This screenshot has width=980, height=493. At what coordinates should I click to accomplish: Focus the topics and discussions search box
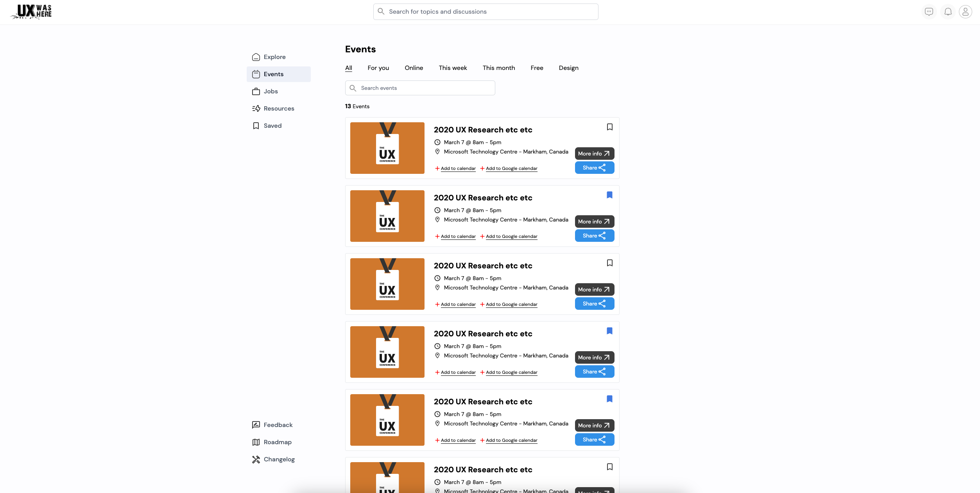coord(486,12)
